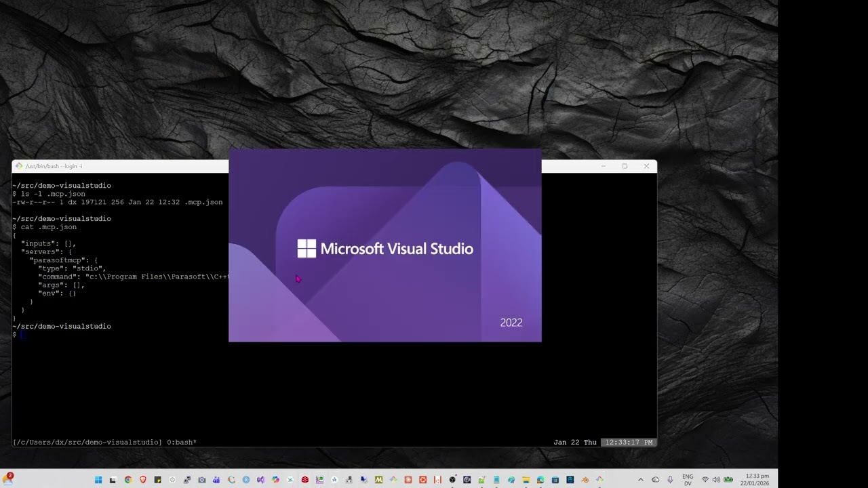The height and width of the screenshot is (488, 868).
Task: Open Microsoft Teams from the taskbar
Action: click(x=216, y=480)
